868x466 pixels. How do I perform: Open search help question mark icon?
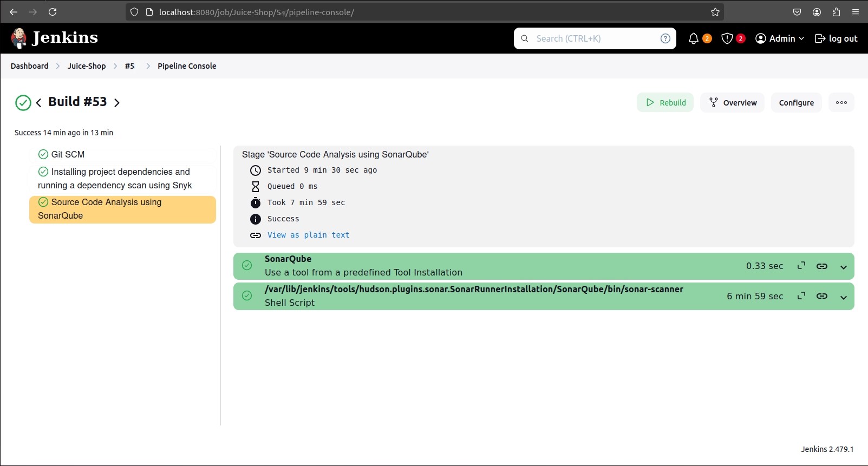point(665,38)
